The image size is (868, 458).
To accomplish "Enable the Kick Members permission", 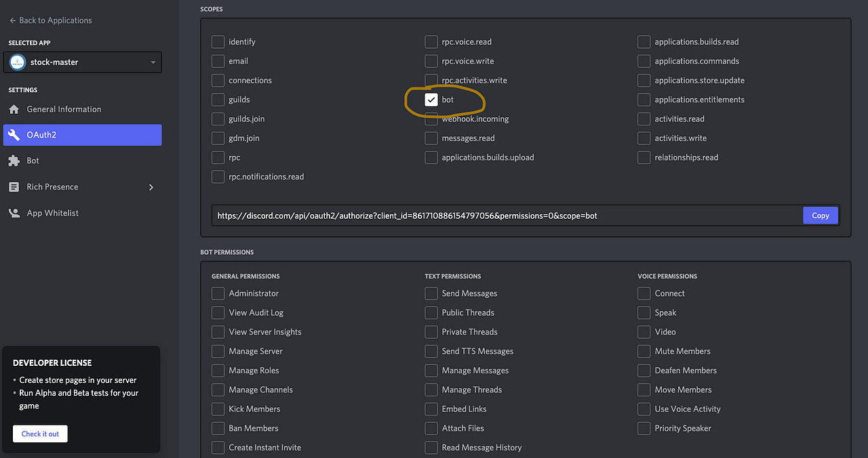I will pyautogui.click(x=218, y=409).
